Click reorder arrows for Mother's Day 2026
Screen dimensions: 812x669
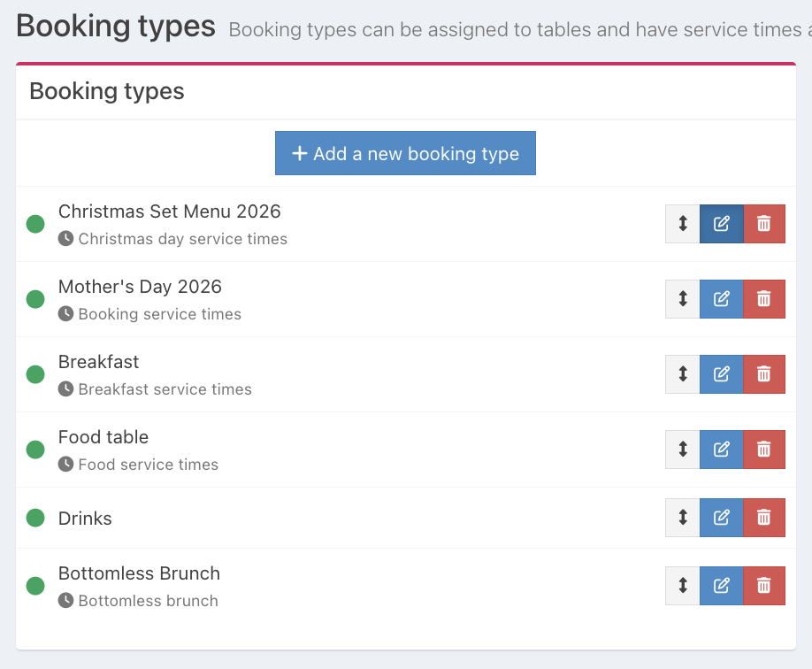683,299
